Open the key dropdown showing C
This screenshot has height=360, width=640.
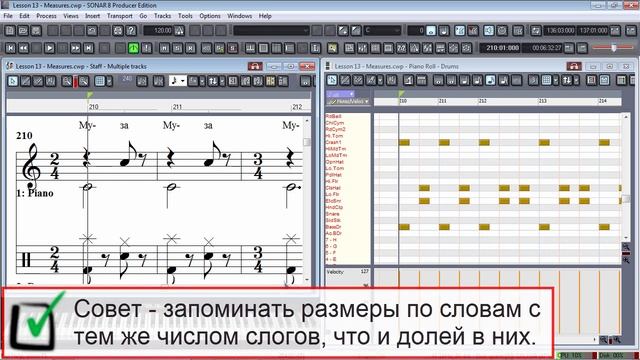click(382, 31)
